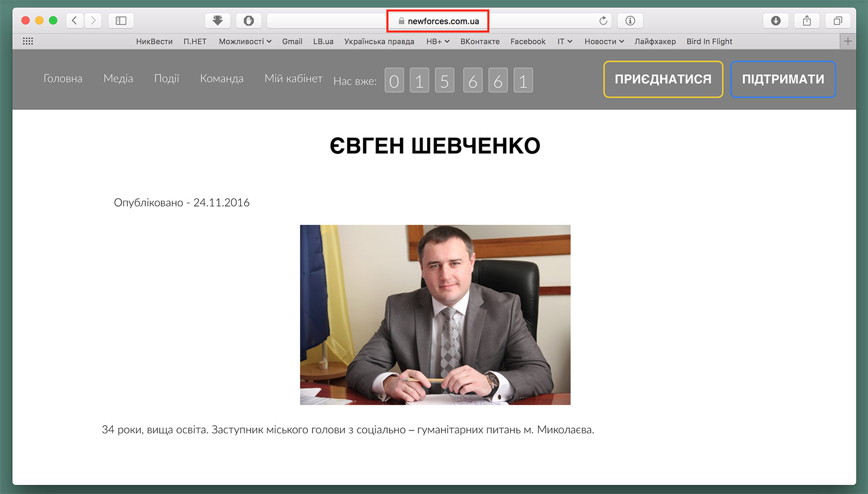Viewport: 868px width, 494px height.
Task: Open a new tab with plus button
Action: 848,41
